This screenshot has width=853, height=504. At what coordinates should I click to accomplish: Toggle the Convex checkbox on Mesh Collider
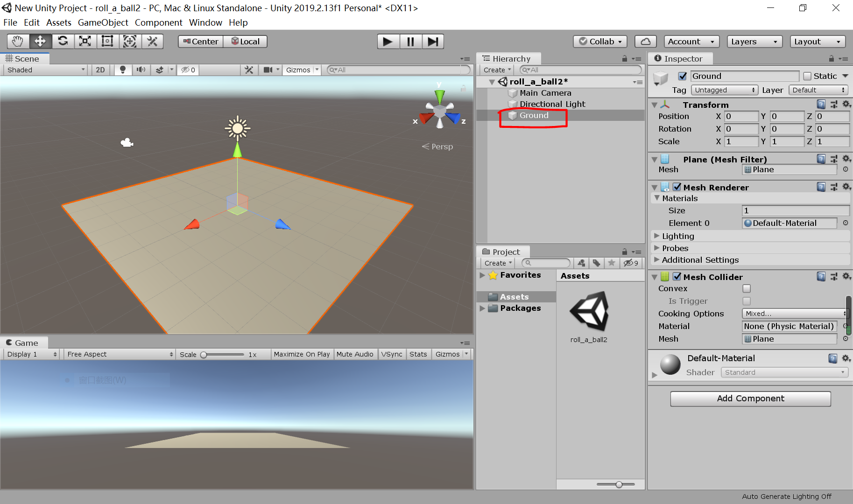746,288
